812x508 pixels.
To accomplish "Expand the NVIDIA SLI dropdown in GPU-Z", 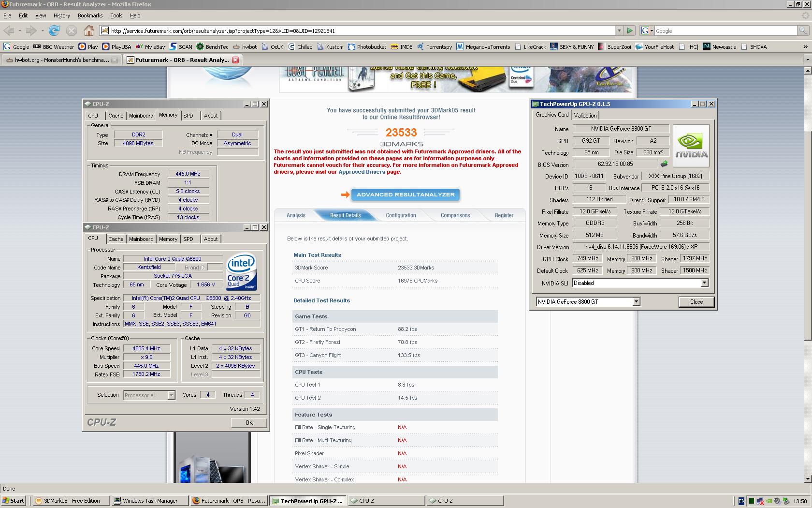I will tap(704, 283).
